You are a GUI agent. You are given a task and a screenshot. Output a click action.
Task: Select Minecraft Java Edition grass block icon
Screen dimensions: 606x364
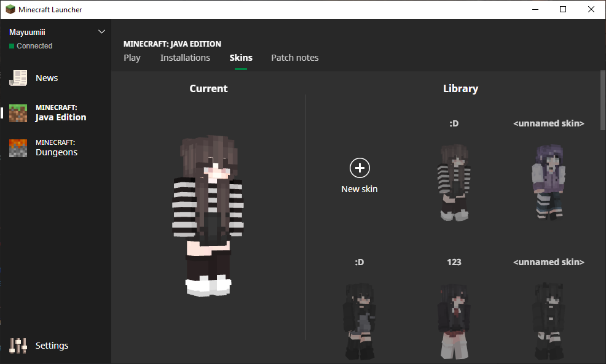18,113
